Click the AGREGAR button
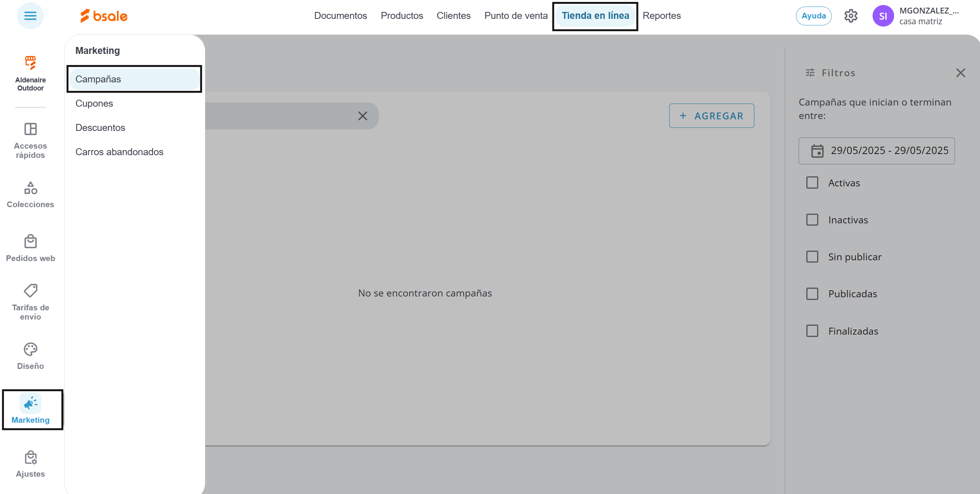Screen dimensions: 980x494 click(711, 116)
